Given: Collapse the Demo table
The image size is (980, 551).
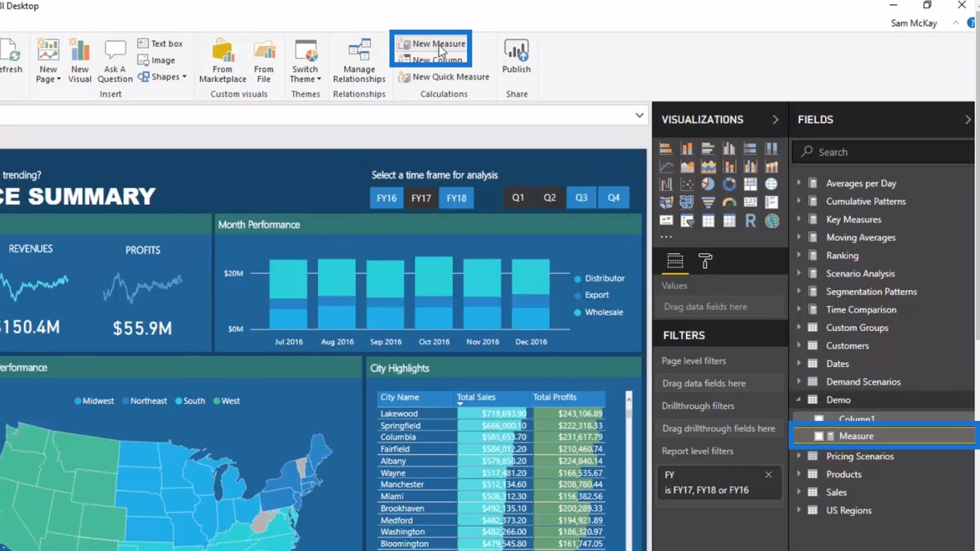Looking at the screenshot, I should click(799, 400).
